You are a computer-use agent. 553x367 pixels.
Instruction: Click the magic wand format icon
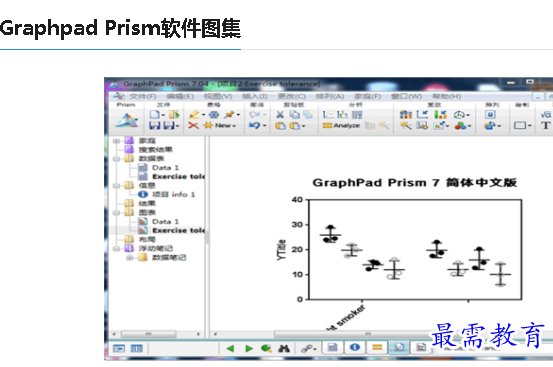406,126
